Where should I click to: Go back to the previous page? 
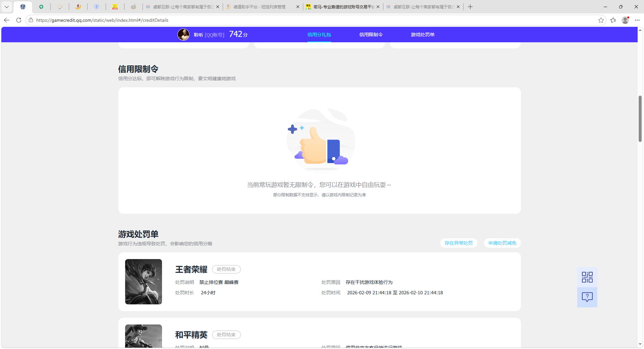7,20
